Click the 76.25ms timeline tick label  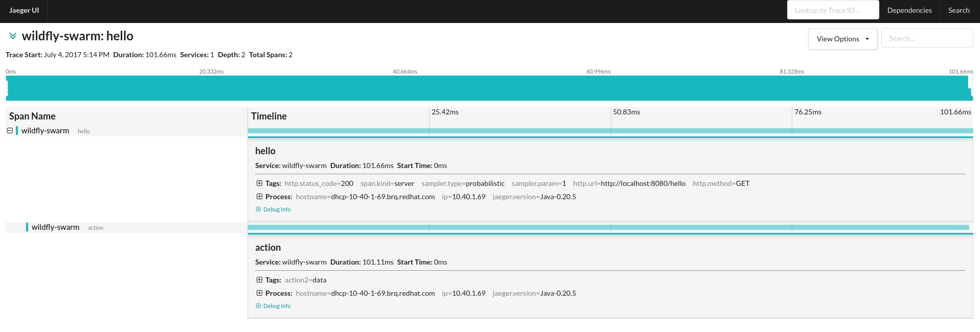[808, 112]
